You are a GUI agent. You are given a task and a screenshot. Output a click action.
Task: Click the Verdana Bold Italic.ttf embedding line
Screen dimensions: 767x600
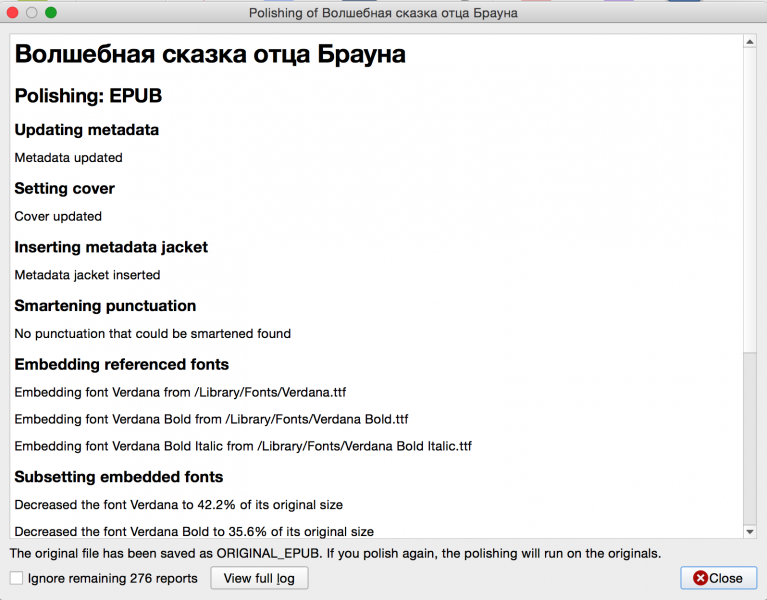(x=243, y=446)
